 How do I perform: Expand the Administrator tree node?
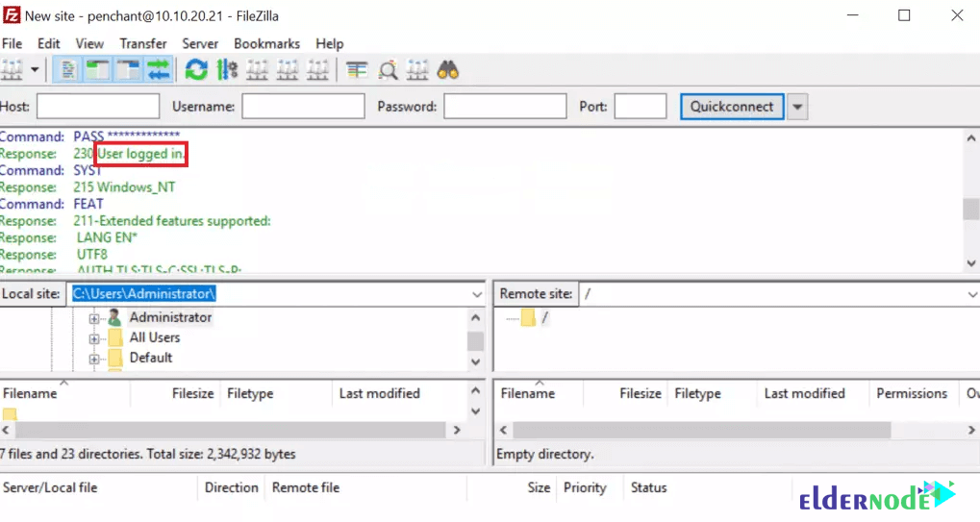(x=93, y=318)
